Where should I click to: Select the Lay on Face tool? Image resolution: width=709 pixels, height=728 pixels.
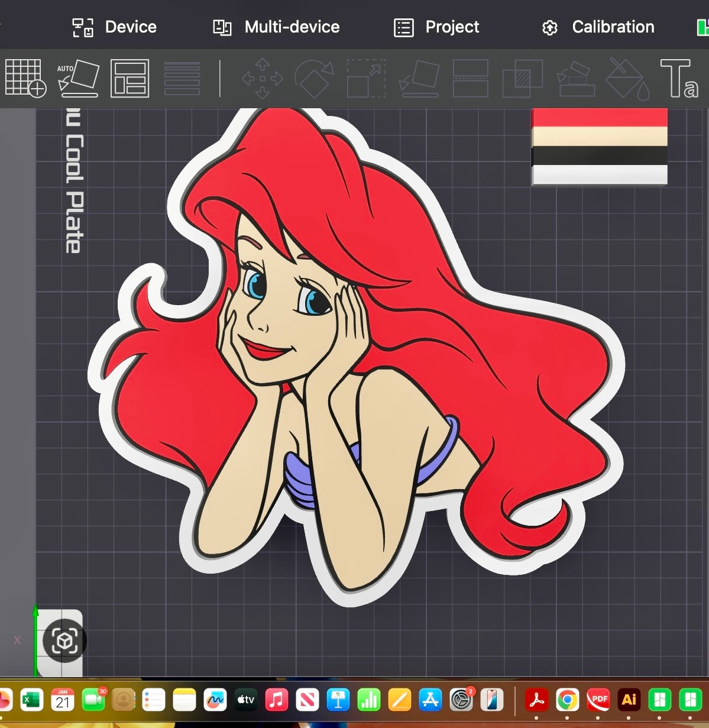419,78
